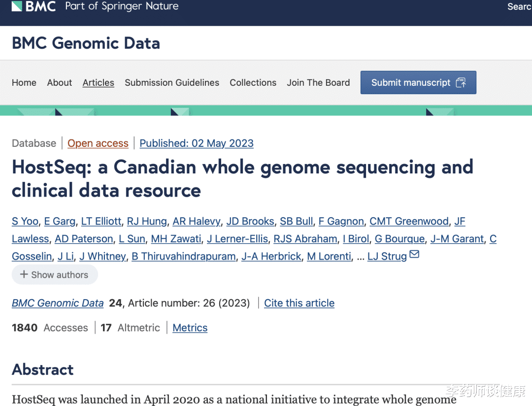The width and height of the screenshot is (532, 406).
Task: Click author LJ Strug's name
Action: coord(387,256)
